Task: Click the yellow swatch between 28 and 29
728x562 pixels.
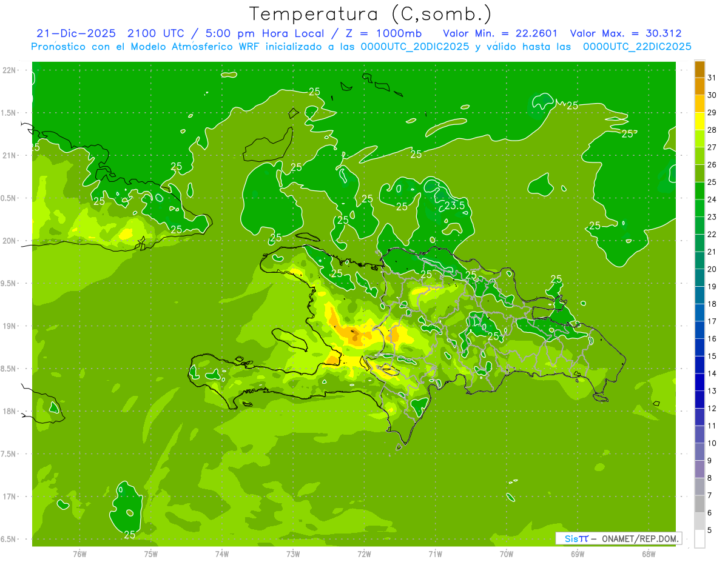Action: pos(699,121)
